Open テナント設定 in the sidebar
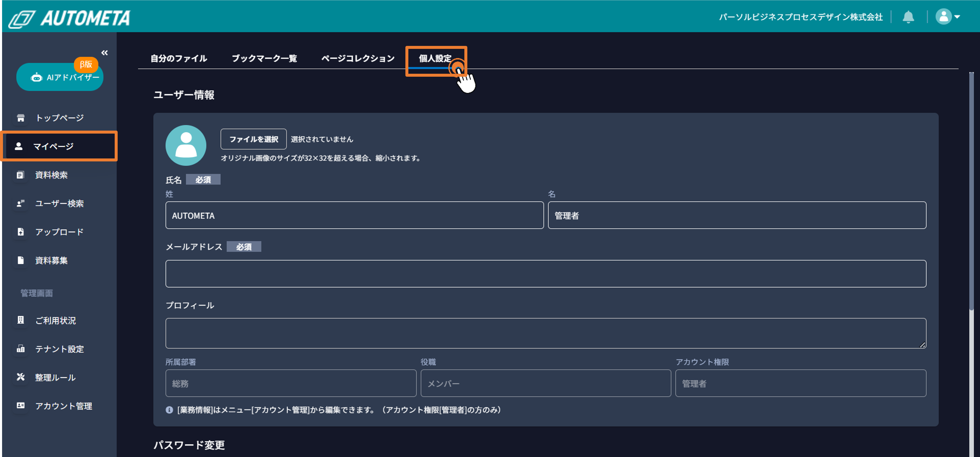980x457 pixels. [x=59, y=349]
